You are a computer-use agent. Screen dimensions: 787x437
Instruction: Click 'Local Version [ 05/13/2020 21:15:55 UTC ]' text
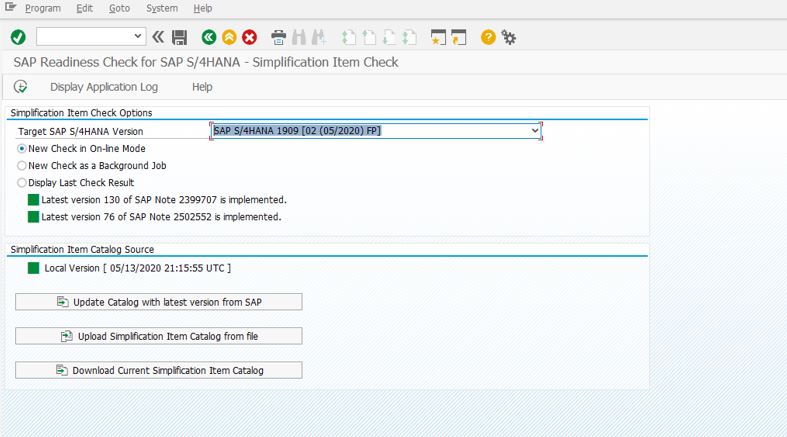click(138, 268)
